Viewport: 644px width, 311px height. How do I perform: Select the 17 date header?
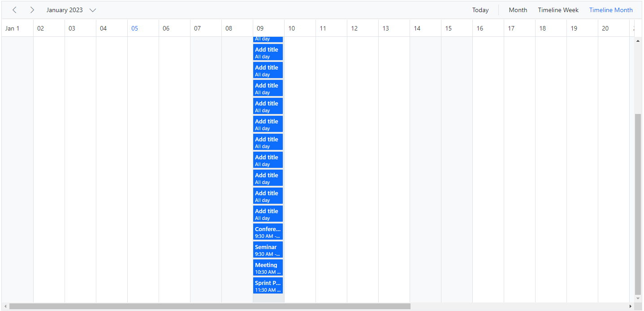(x=519, y=28)
